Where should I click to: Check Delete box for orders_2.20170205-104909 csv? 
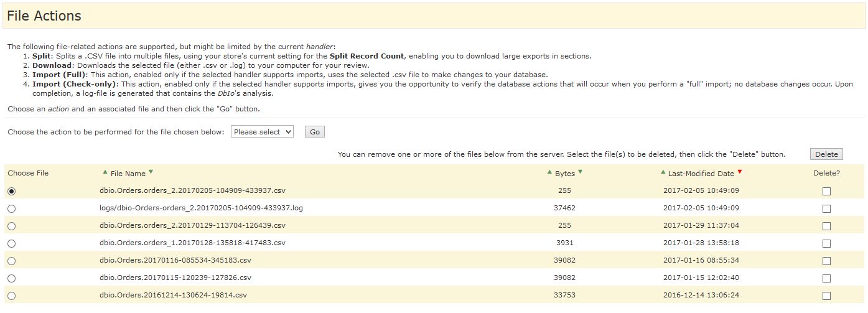[826, 192]
